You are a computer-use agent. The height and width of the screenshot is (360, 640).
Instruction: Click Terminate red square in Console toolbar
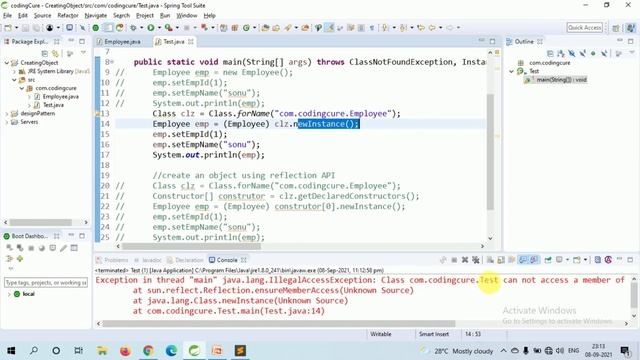[x=454, y=260]
